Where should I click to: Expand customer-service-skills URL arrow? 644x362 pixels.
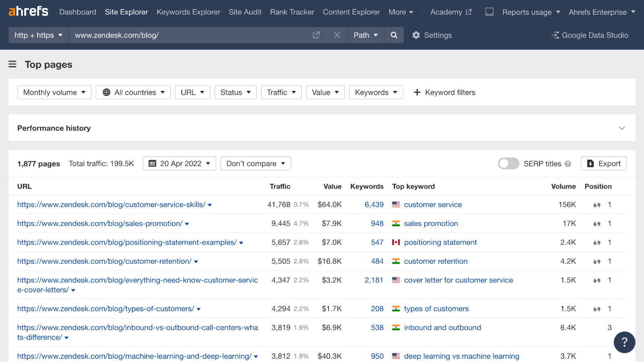click(210, 205)
